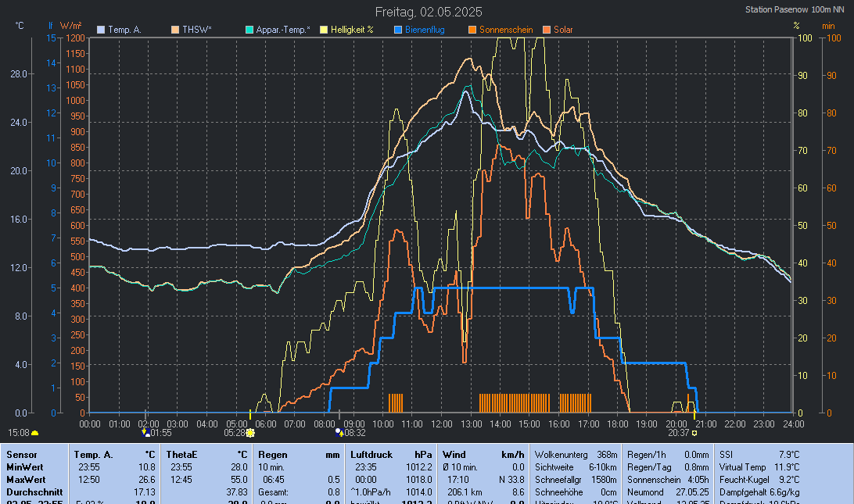Click the 'Wolkenunterg' value '368m'

[x=607, y=455]
